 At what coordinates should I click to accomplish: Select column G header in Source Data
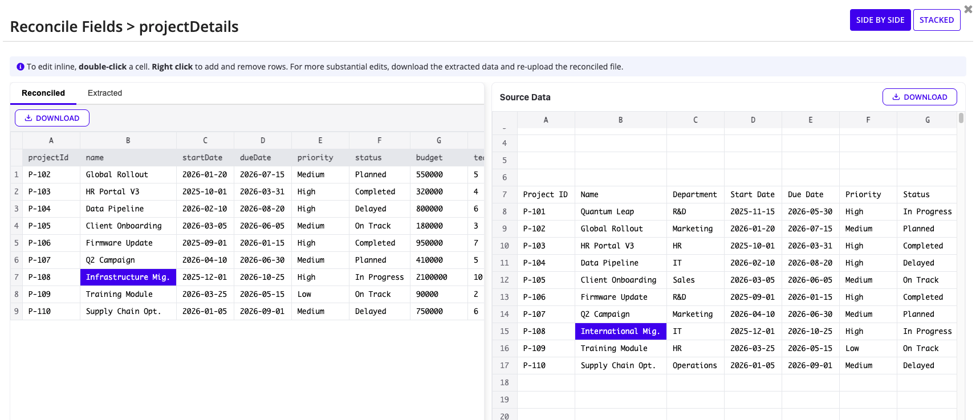(x=927, y=120)
